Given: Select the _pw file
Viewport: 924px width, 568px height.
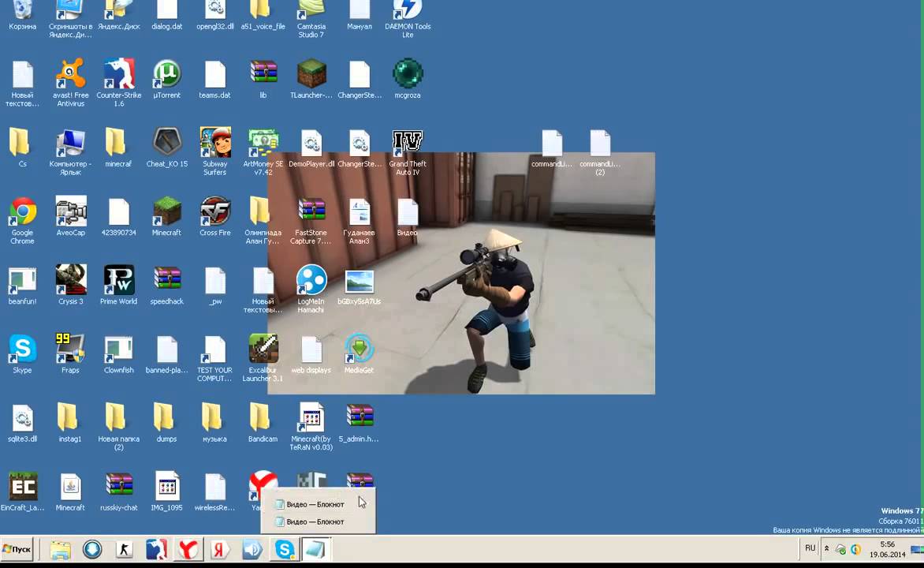Looking at the screenshot, I should tap(215, 282).
